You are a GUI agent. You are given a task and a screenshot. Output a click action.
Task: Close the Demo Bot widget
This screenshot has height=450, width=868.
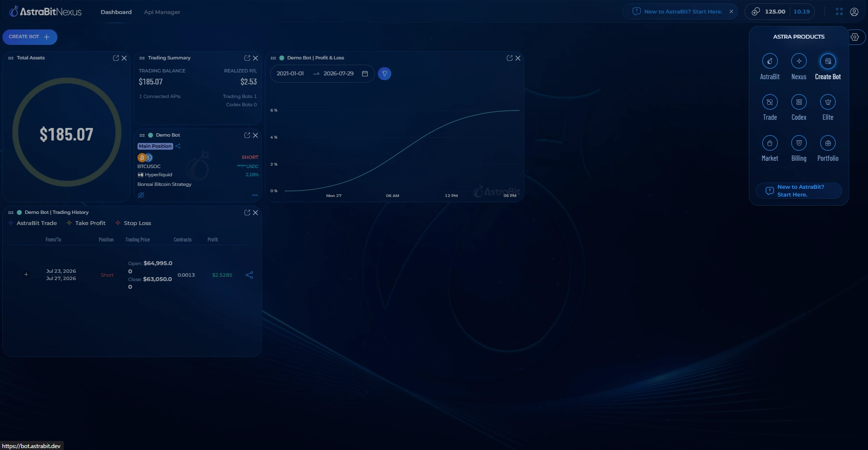click(x=255, y=135)
